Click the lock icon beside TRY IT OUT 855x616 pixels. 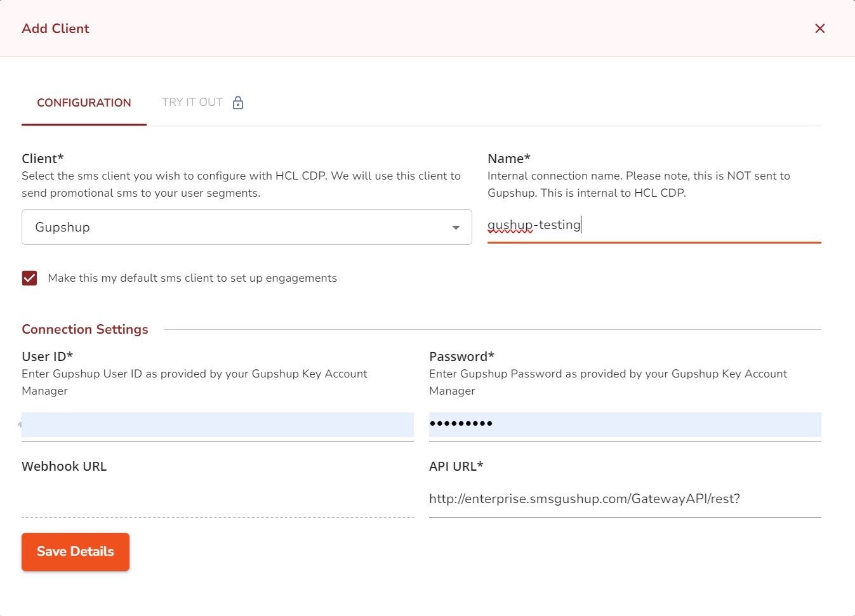(238, 103)
